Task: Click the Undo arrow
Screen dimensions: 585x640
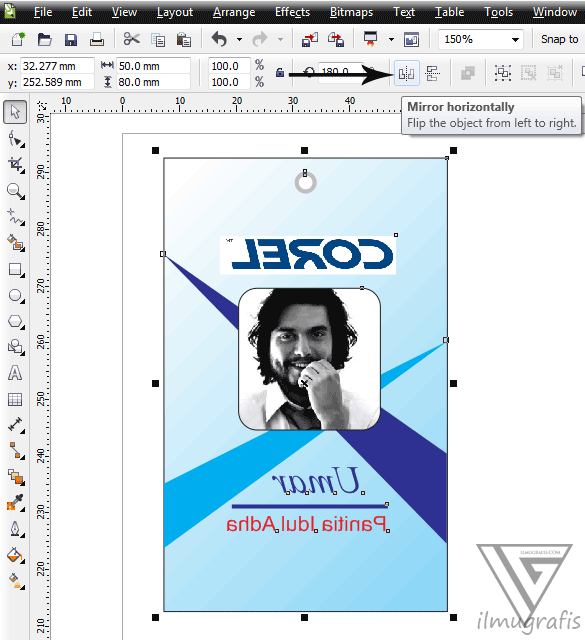Action: [x=219, y=40]
